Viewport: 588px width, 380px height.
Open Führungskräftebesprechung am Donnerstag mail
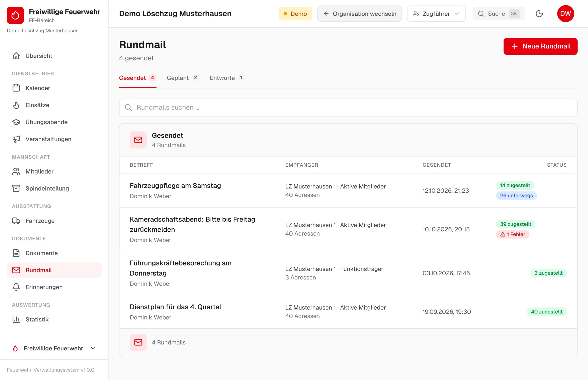[348, 273]
